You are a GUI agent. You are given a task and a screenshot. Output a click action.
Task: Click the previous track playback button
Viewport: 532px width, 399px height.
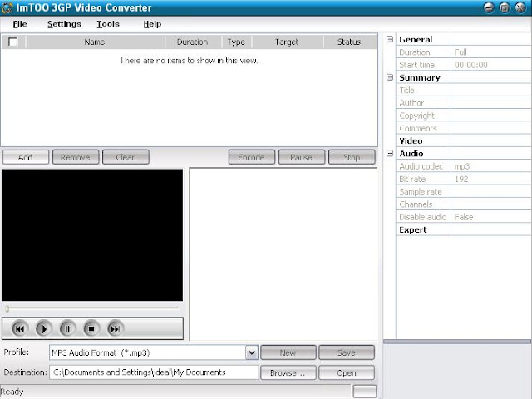point(19,328)
